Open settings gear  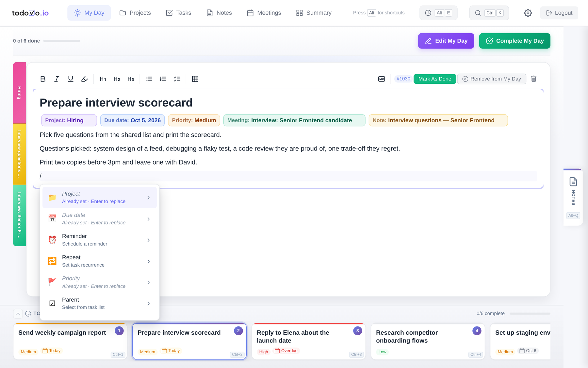tap(528, 13)
